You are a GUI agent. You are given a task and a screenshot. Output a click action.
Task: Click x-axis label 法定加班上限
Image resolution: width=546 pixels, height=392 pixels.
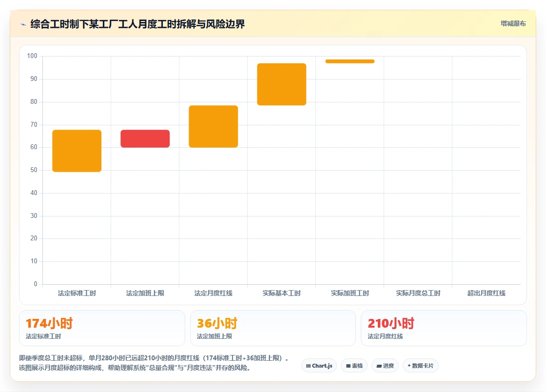point(145,293)
